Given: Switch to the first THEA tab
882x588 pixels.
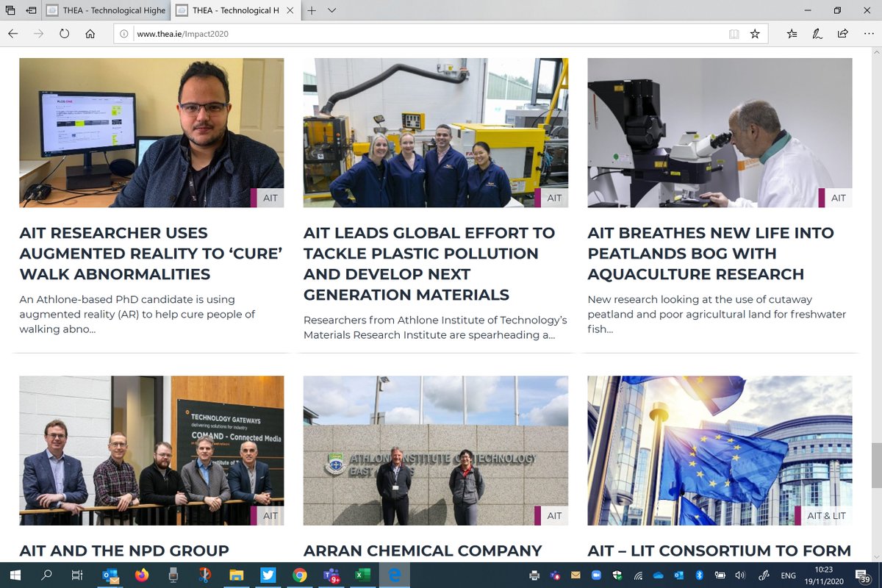Looking at the screenshot, I should point(107,10).
